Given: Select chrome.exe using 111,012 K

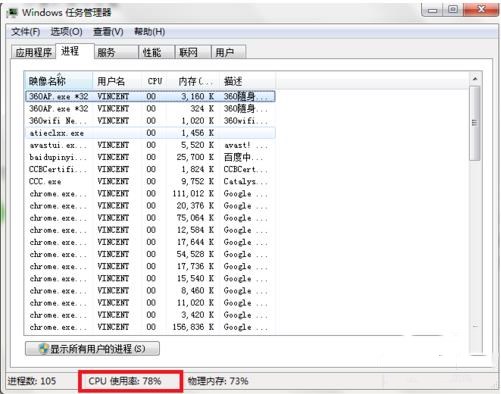Looking at the screenshot, I should (x=150, y=194).
